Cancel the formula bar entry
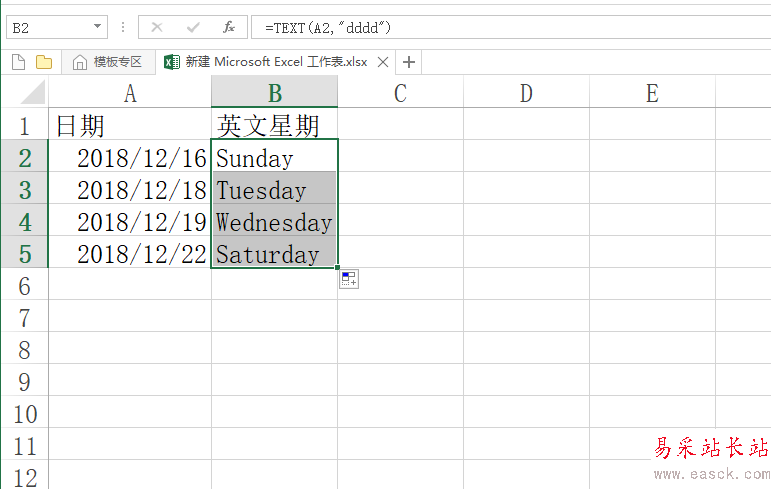The image size is (771, 489). [x=157, y=27]
